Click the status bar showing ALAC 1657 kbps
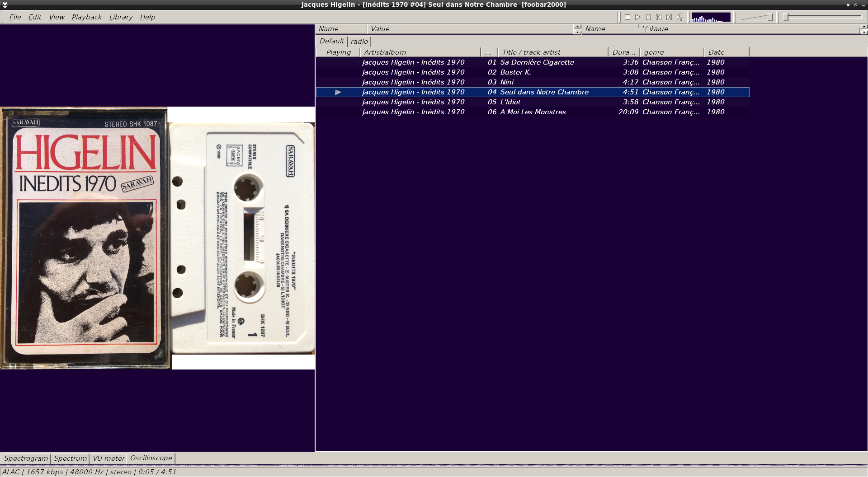This screenshot has height=477, width=868. pyautogui.click(x=89, y=472)
